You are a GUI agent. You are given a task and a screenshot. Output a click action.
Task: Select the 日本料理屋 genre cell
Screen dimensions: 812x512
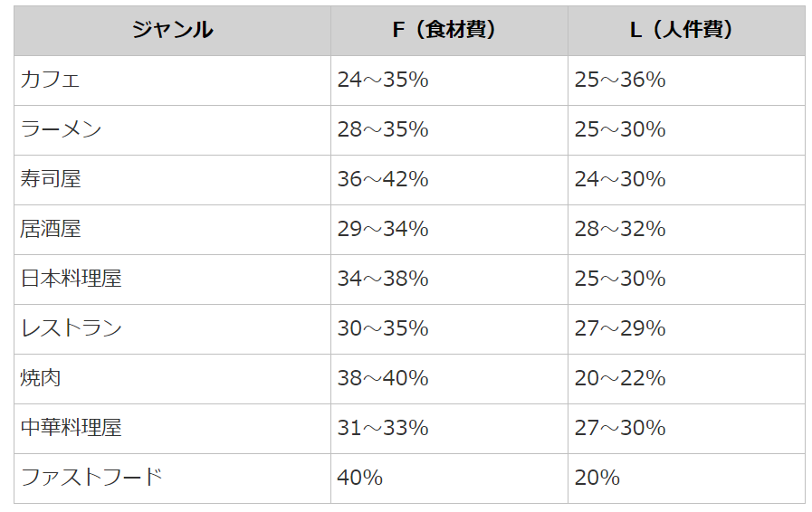click(x=72, y=279)
